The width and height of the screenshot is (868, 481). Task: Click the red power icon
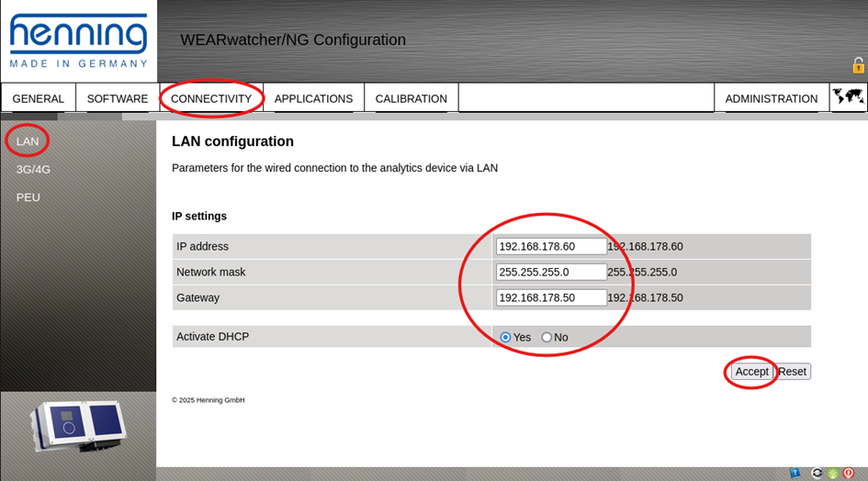848,473
